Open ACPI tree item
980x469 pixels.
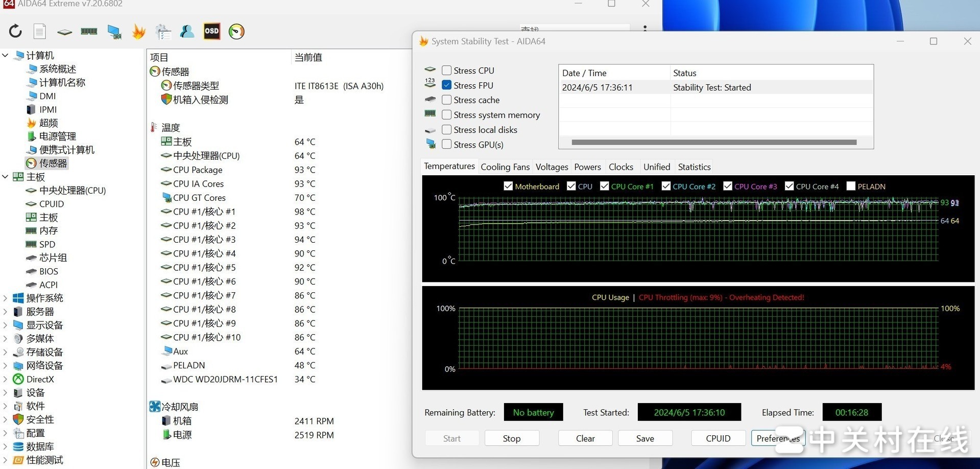click(49, 285)
